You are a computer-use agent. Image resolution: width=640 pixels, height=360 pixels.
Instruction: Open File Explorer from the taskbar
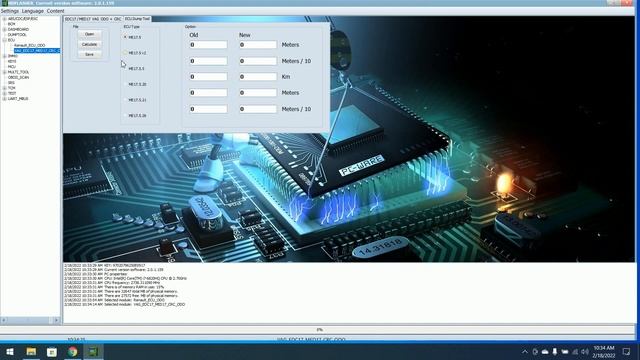(31, 352)
